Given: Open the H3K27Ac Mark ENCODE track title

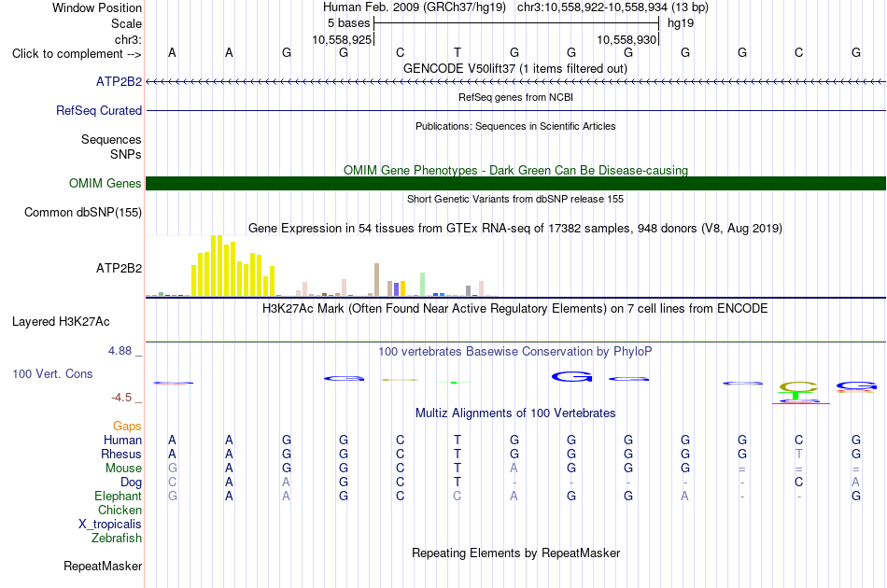Looking at the screenshot, I should click(x=515, y=309).
